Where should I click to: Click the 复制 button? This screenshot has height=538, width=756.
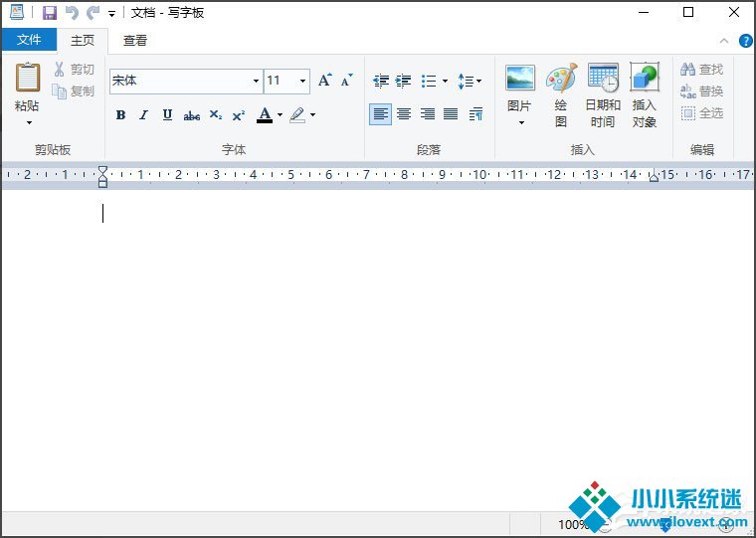click(x=73, y=91)
